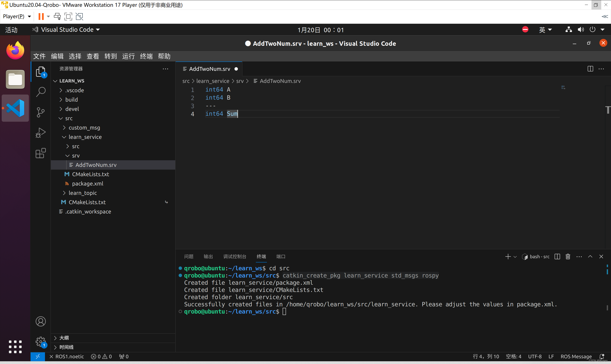Open the Manage gear icon

pyautogui.click(x=41, y=342)
